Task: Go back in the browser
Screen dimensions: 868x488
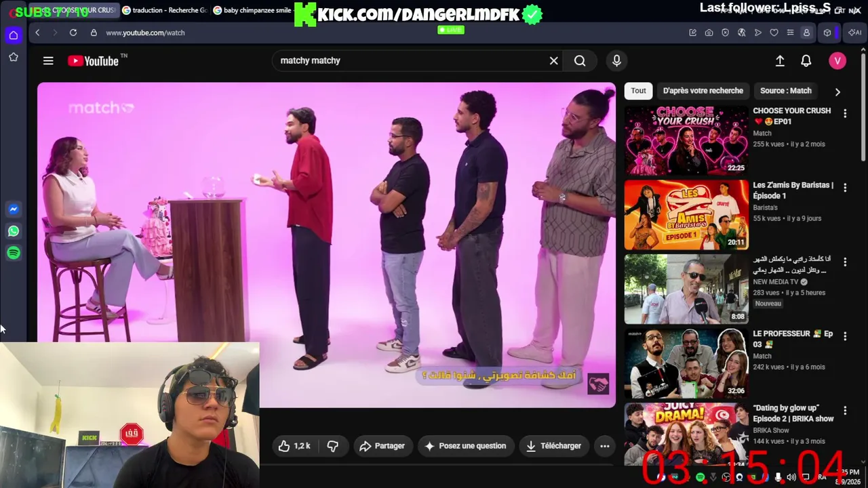Action: [x=37, y=33]
